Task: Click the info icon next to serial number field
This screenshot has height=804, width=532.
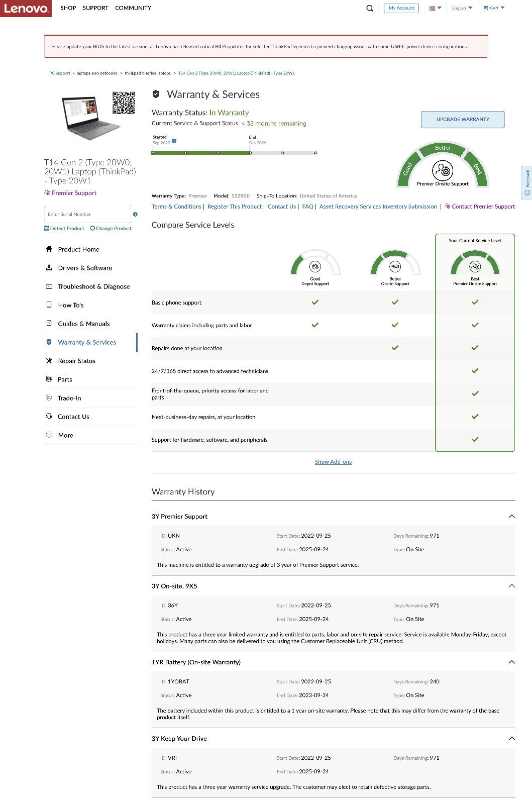Action: click(x=135, y=214)
